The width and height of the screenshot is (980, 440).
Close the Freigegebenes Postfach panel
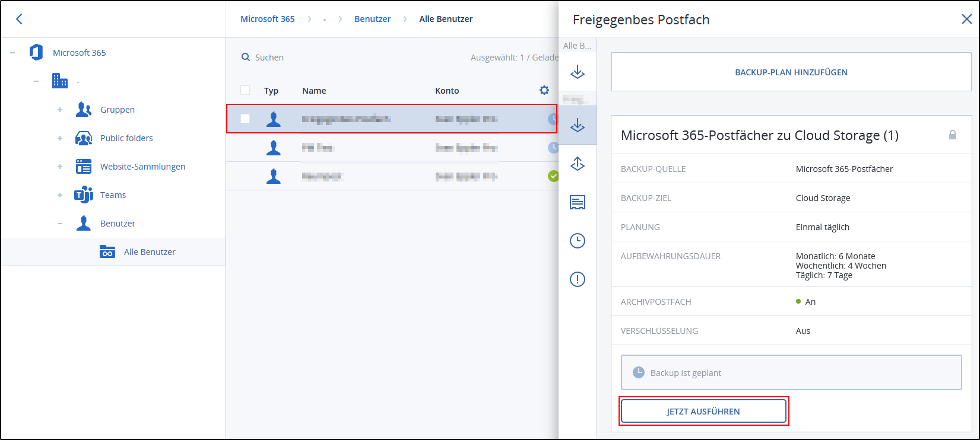[966, 20]
